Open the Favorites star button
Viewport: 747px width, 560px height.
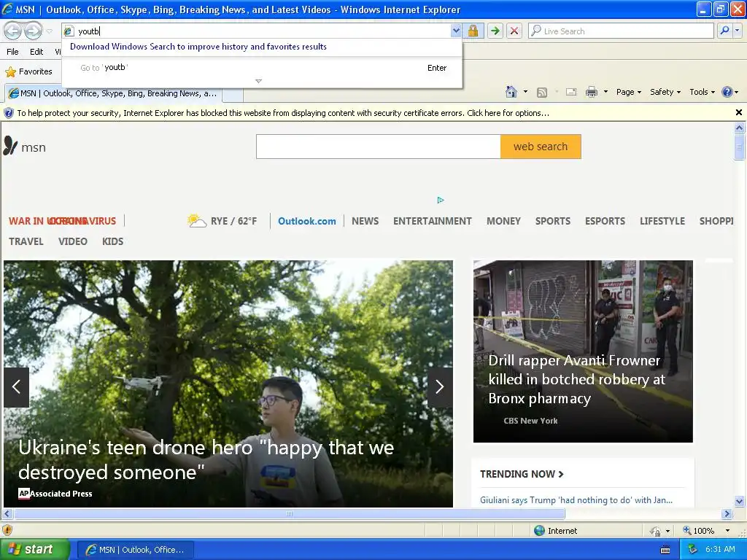[x=28, y=71]
